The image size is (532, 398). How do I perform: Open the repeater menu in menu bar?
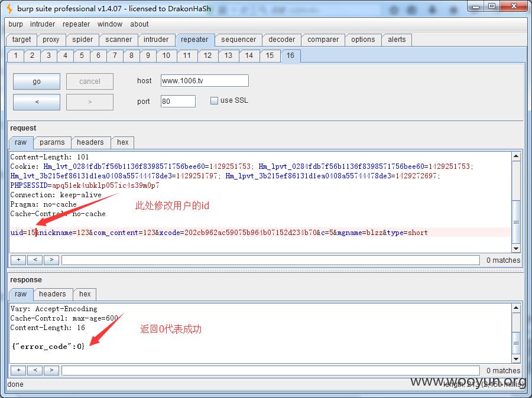(76, 24)
